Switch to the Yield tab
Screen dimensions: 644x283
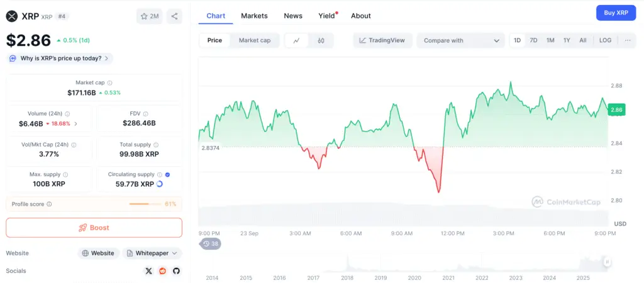tap(327, 16)
